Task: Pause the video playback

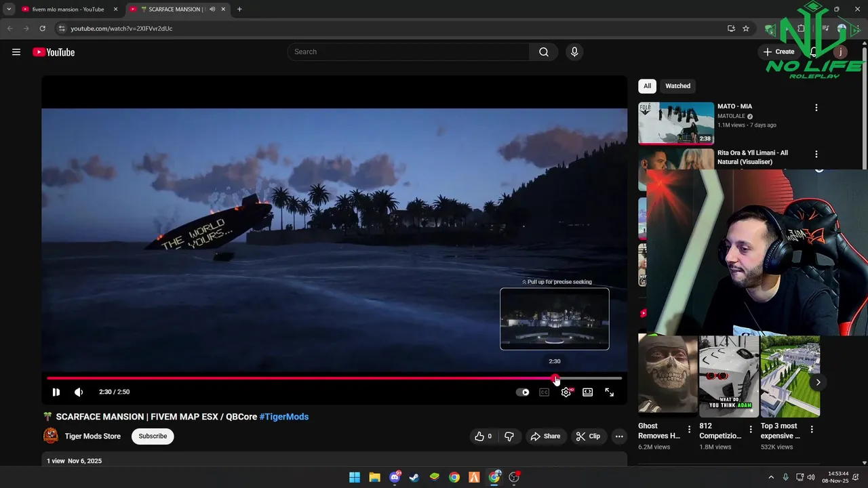Action: [x=56, y=392]
